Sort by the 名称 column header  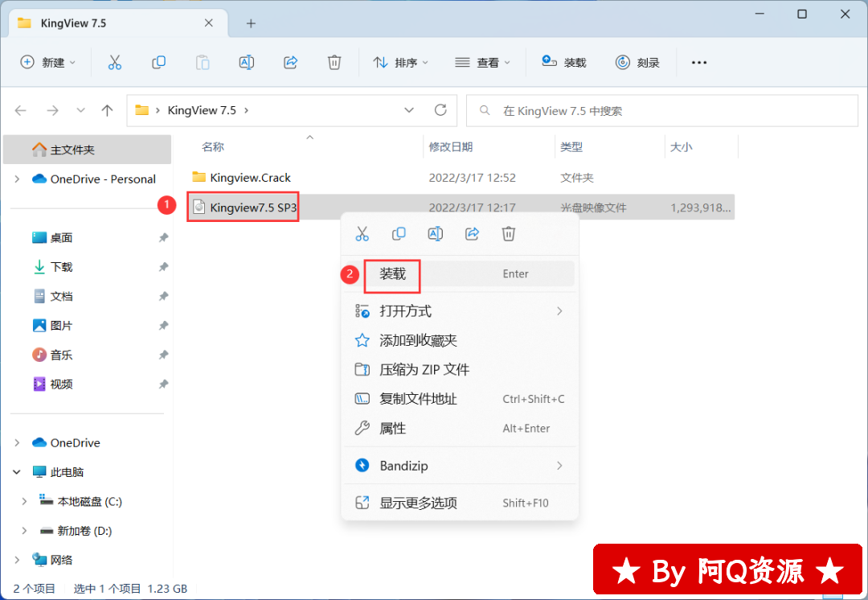coord(213,147)
